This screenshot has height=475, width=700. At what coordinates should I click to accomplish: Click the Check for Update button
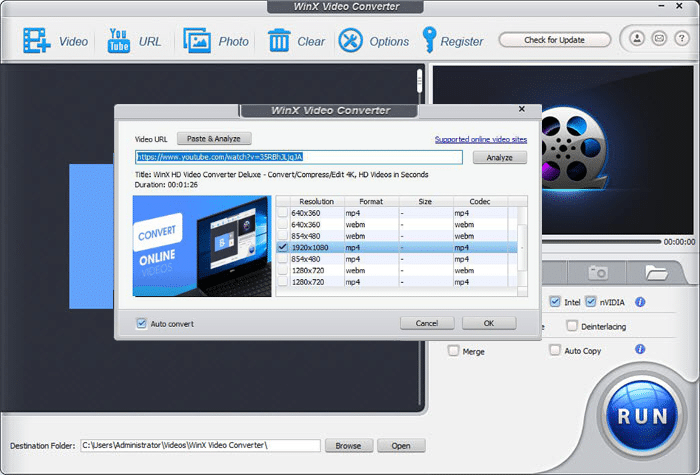click(x=554, y=40)
